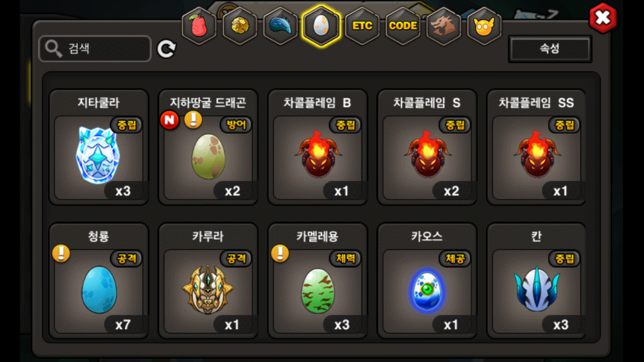Click the 속성 attribute button
Viewport: 644px width, 362px height.
pyautogui.click(x=550, y=49)
